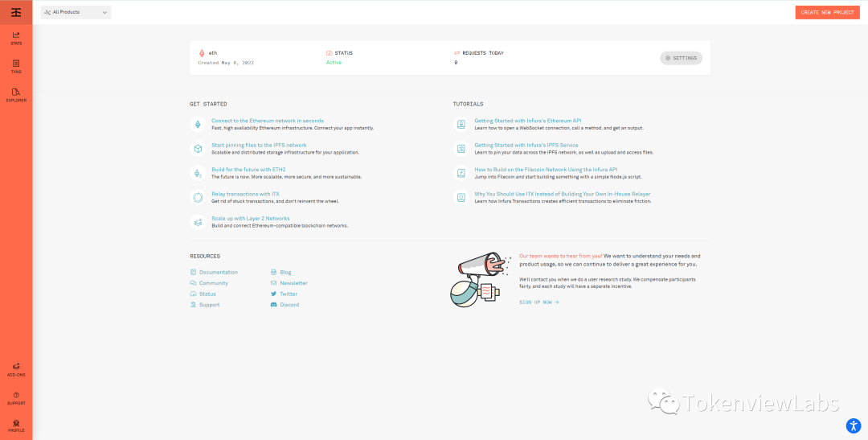868x440 pixels.
Task: Open the Support sidebar icon
Action: coord(16,398)
